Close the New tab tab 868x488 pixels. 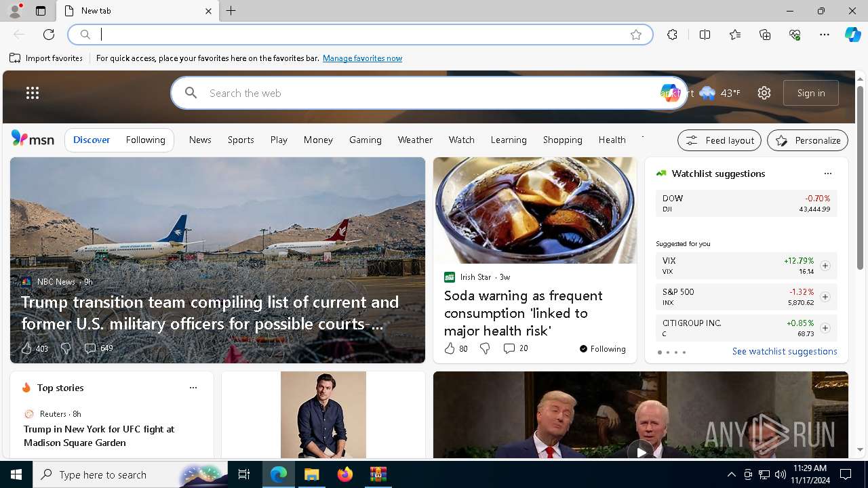208,11
